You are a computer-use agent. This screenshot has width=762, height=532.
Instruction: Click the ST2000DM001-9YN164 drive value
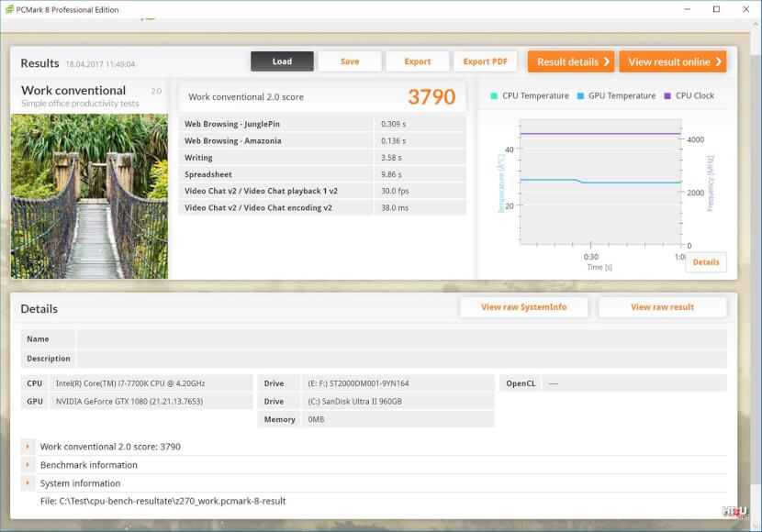[x=358, y=383]
